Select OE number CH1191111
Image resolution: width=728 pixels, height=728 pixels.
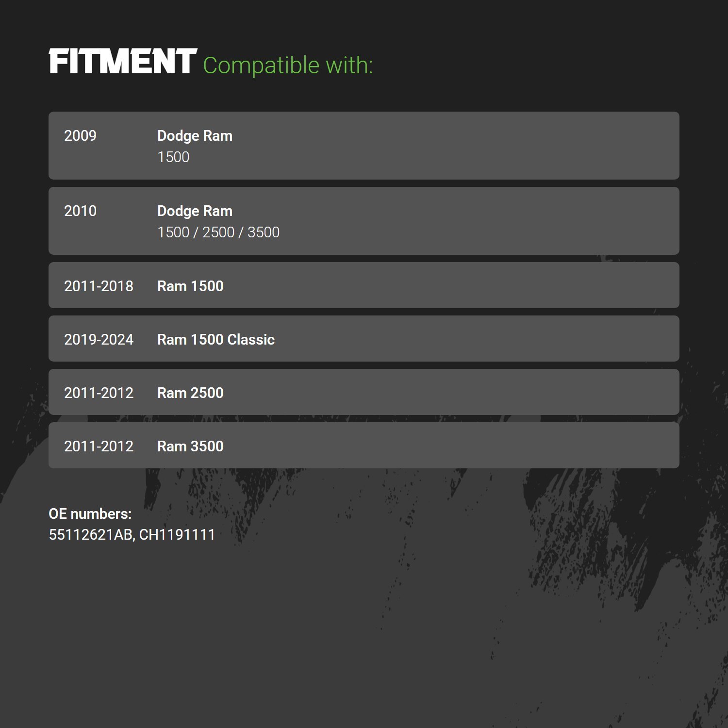coord(177,535)
